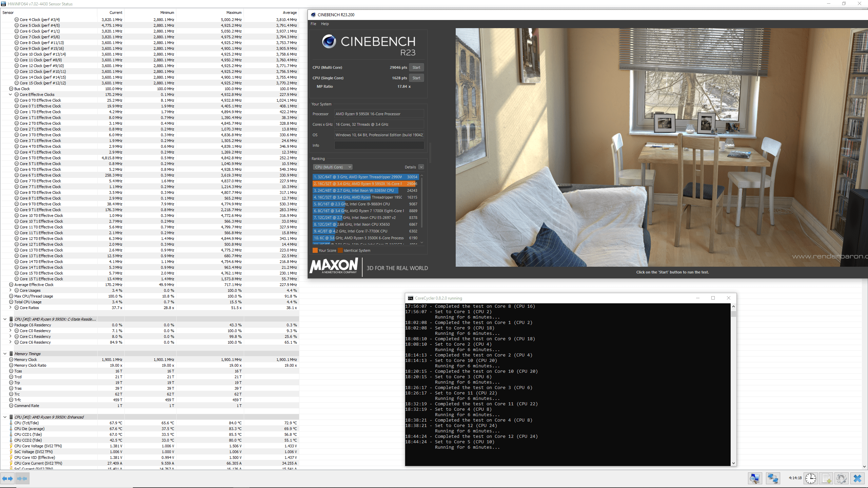Collapse the C-State Residency sensor section
The image size is (868, 488).
coord(5,319)
